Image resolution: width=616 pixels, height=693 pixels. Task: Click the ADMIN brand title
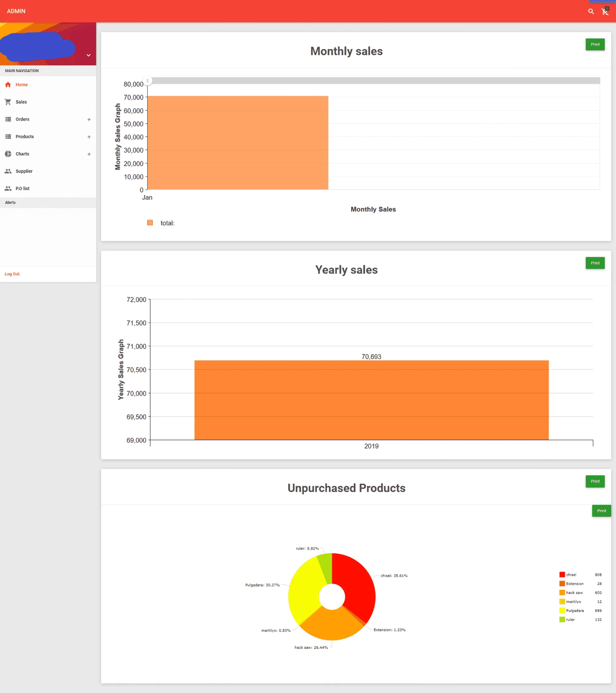click(x=16, y=11)
